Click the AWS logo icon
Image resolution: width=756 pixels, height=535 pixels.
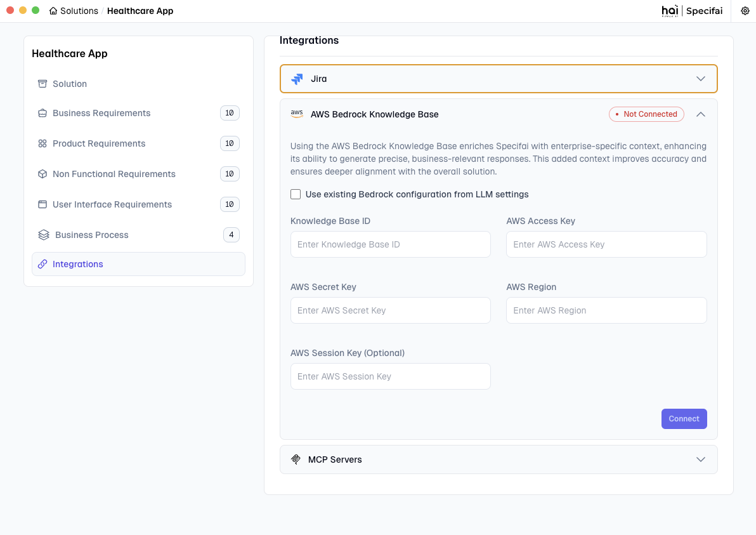(297, 114)
